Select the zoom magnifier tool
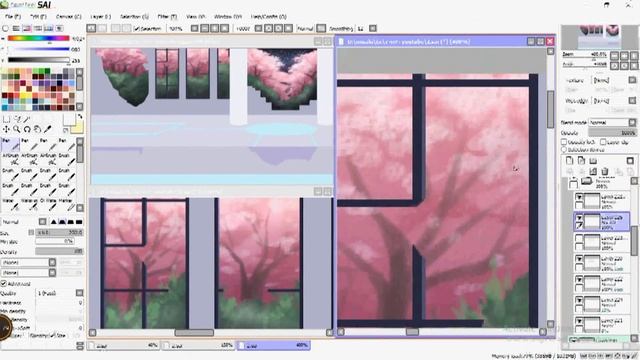 [17, 129]
